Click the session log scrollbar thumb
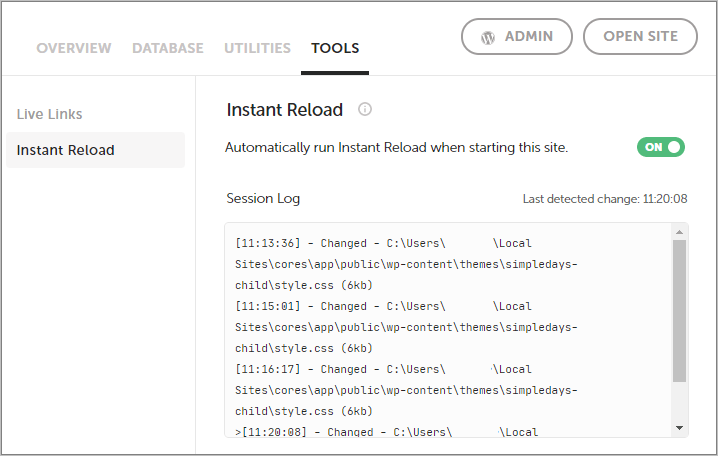718x456 pixels. click(x=679, y=311)
